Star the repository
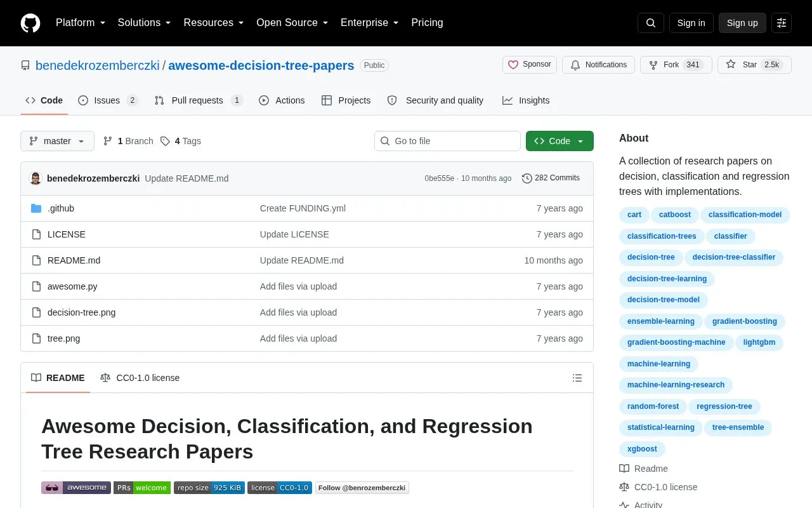This screenshot has width=812, height=508. (x=754, y=65)
